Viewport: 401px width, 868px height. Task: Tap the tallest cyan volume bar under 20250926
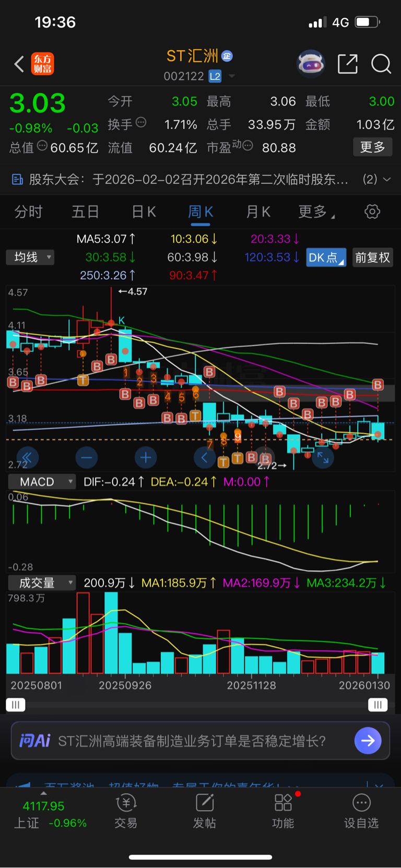[111, 633]
